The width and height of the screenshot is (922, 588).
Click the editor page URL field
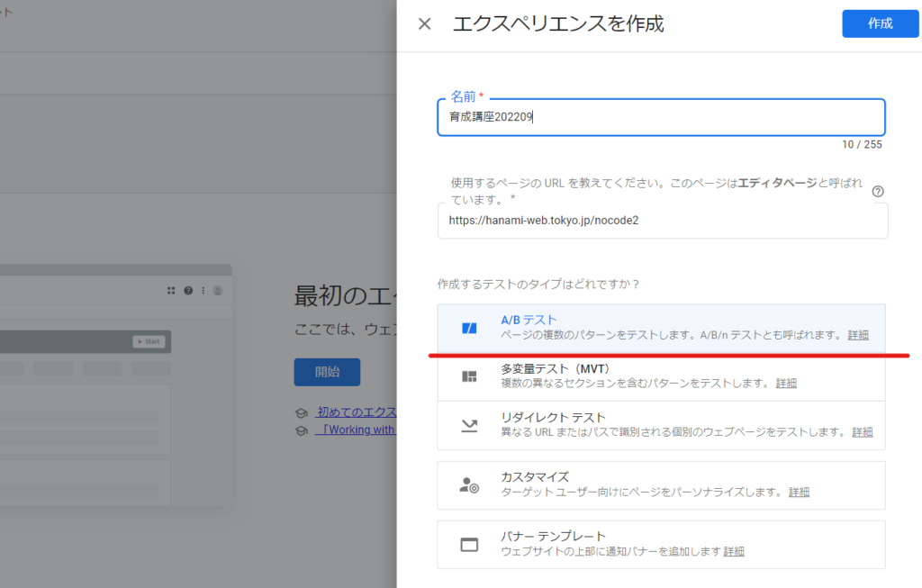pos(661,221)
